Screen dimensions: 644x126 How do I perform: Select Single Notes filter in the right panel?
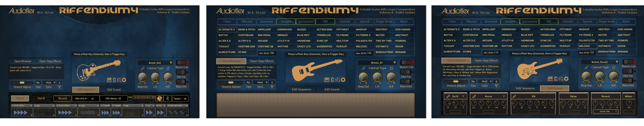pos(607,21)
